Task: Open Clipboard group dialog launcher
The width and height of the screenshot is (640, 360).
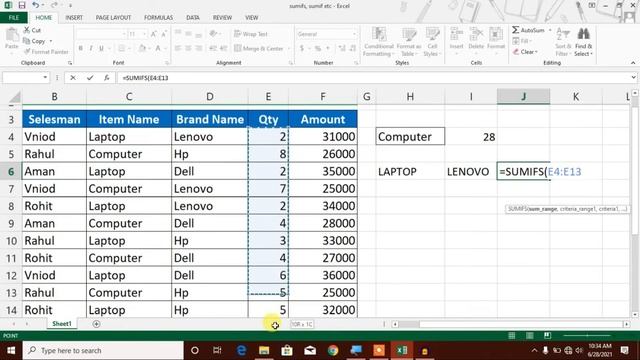Action: pos(70,63)
